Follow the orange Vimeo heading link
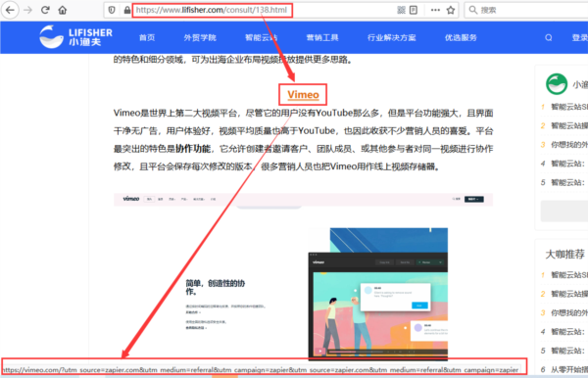 pos(303,94)
